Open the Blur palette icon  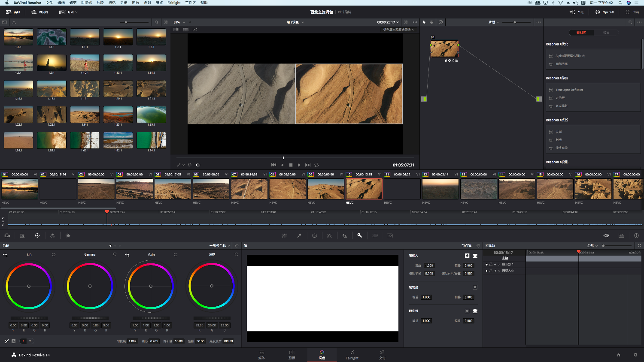344,235
